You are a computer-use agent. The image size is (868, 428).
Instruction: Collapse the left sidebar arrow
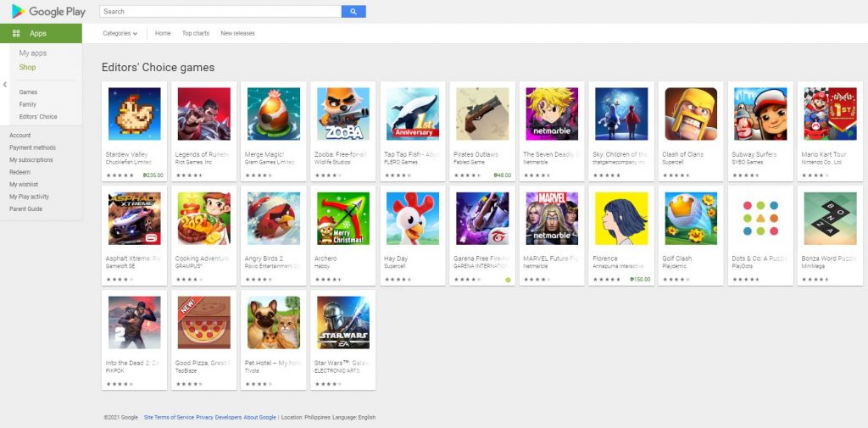[x=4, y=85]
